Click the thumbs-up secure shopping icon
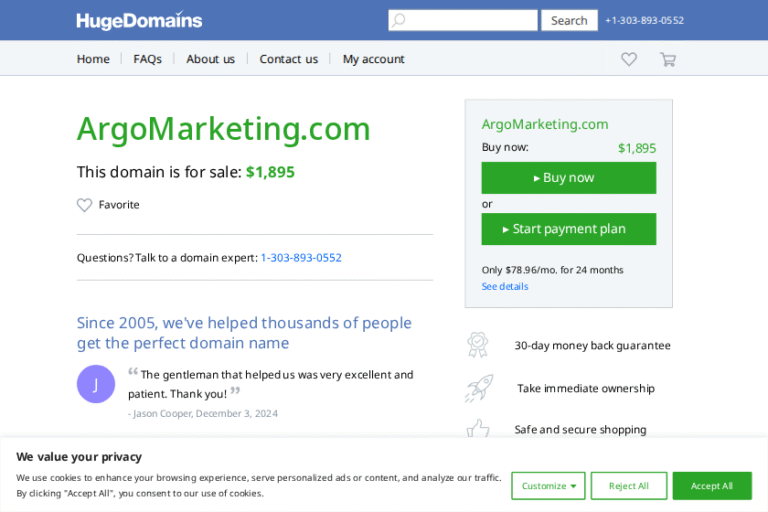Viewport: 768px width, 512px height. [x=477, y=428]
